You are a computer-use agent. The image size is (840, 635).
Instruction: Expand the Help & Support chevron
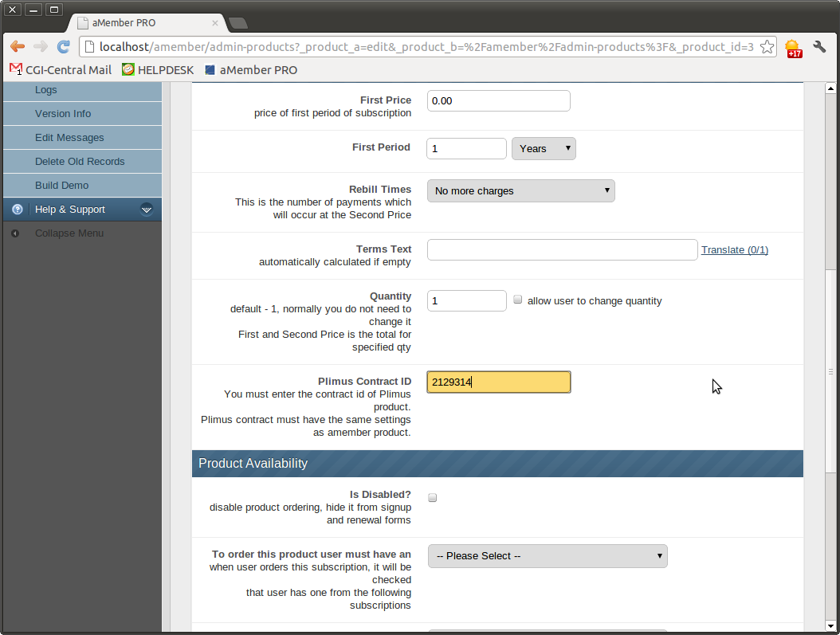pyautogui.click(x=147, y=210)
